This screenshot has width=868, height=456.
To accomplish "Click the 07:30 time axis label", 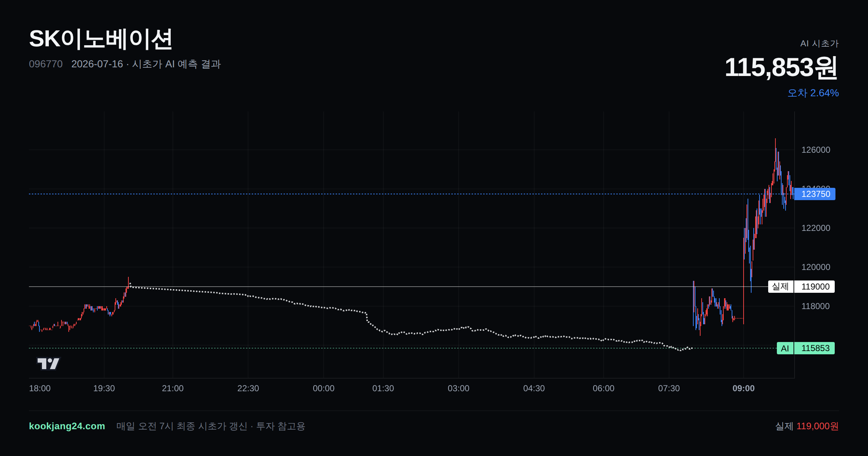I will click(x=669, y=388).
